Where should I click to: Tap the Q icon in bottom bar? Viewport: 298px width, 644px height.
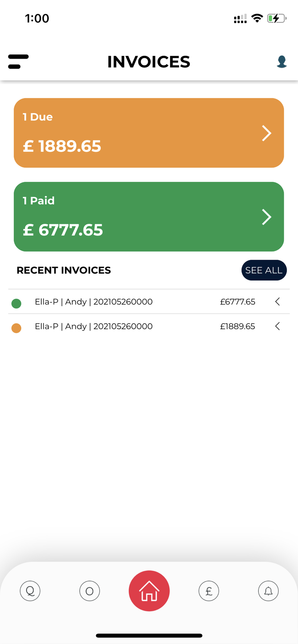pyautogui.click(x=30, y=591)
